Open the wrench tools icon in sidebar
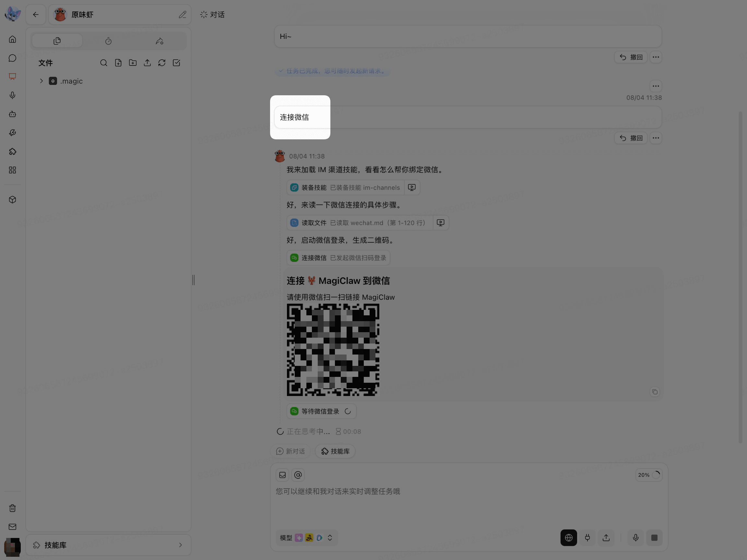 coord(13,133)
